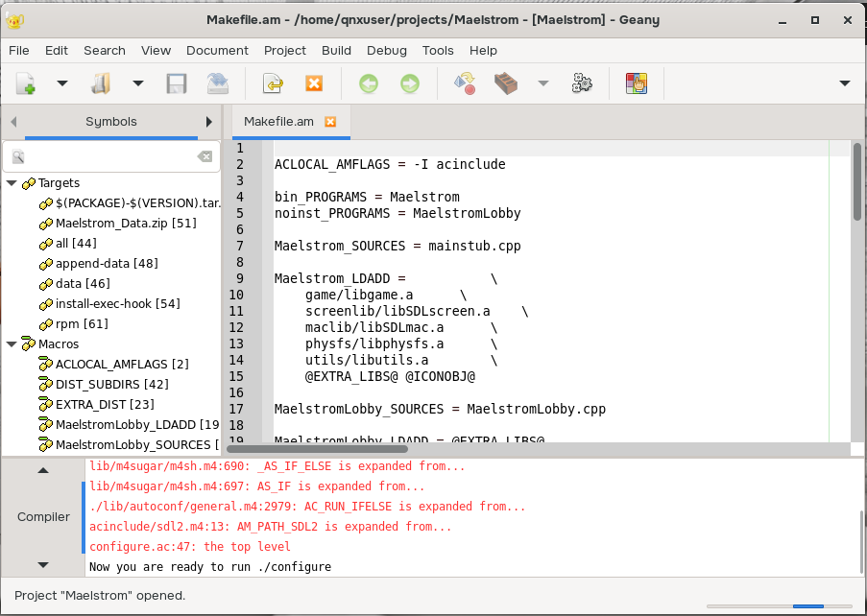Close the Makefile.am tab
Screen dimensions: 867x616
point(330,122)
